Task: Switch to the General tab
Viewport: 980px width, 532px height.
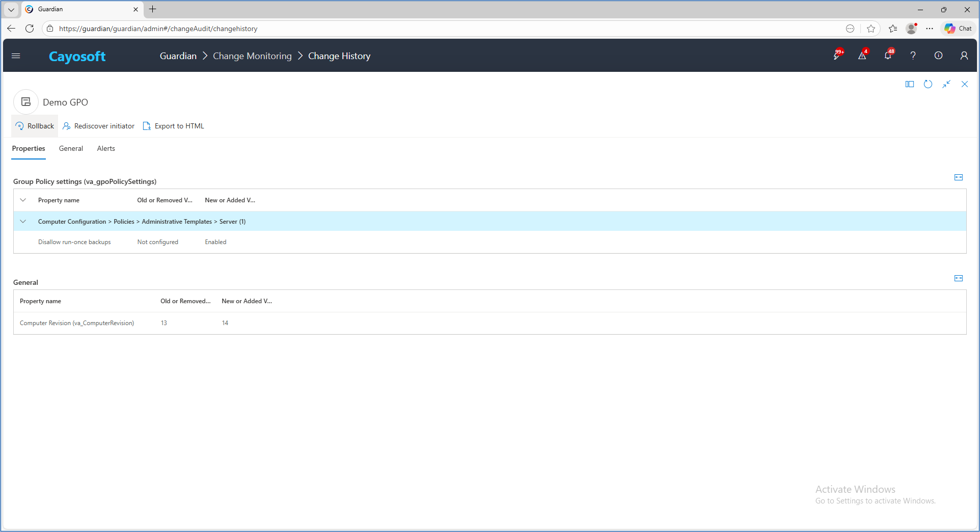Action: point(71,148)
